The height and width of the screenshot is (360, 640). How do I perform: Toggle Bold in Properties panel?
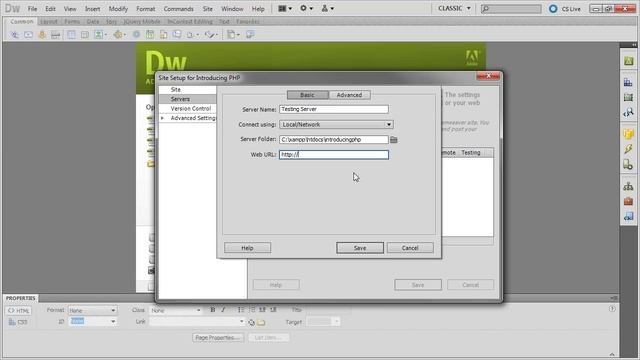[x=213, y=310]
